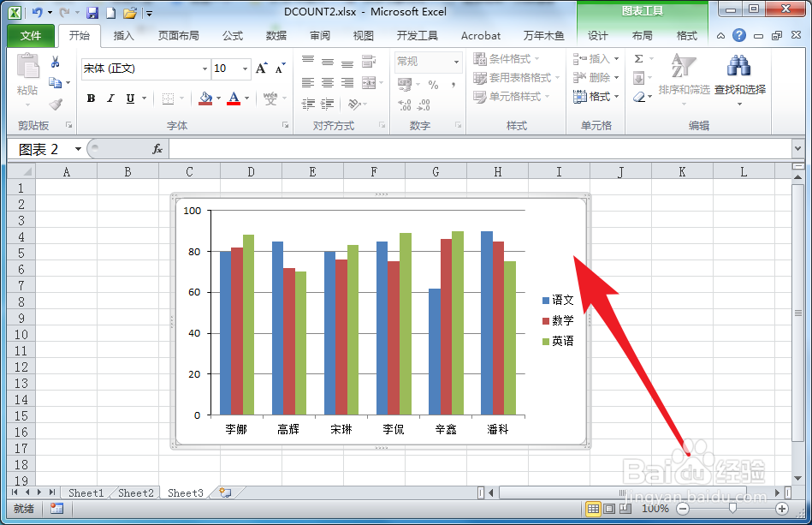This screenshot has width=812, height=525.
Task: Toggle right text alignment
Action: coord(347,82)
